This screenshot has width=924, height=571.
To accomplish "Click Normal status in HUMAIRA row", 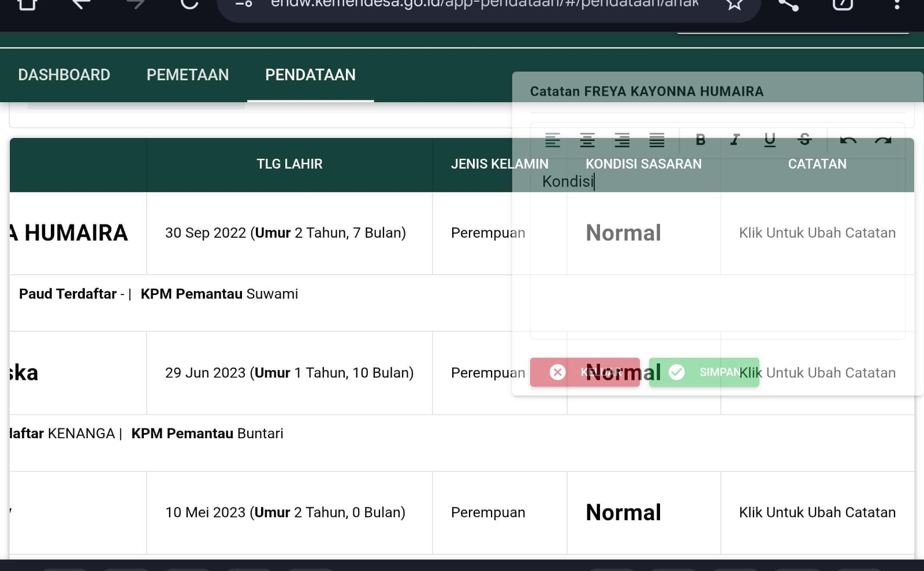I will pyautogui.click(x=623, y=233).
